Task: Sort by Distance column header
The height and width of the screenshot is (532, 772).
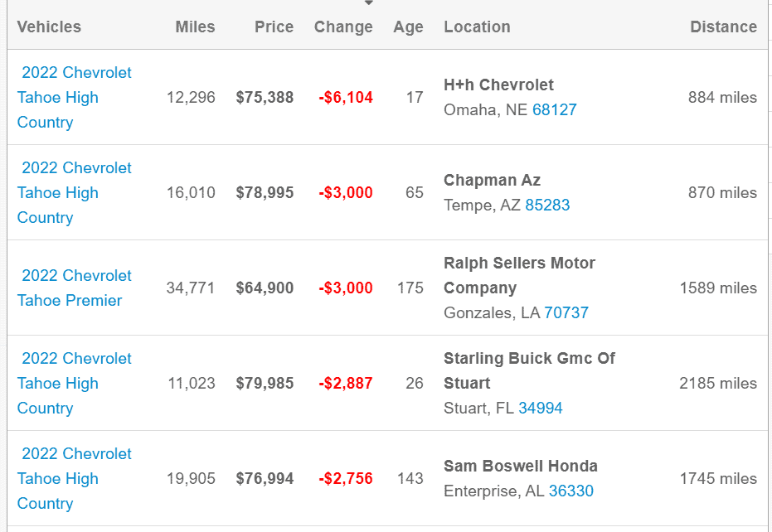Action: point(723,27)
